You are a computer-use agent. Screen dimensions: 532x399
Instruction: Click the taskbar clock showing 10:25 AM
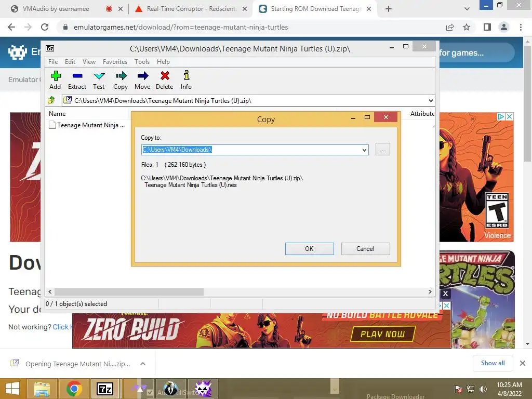509,389
